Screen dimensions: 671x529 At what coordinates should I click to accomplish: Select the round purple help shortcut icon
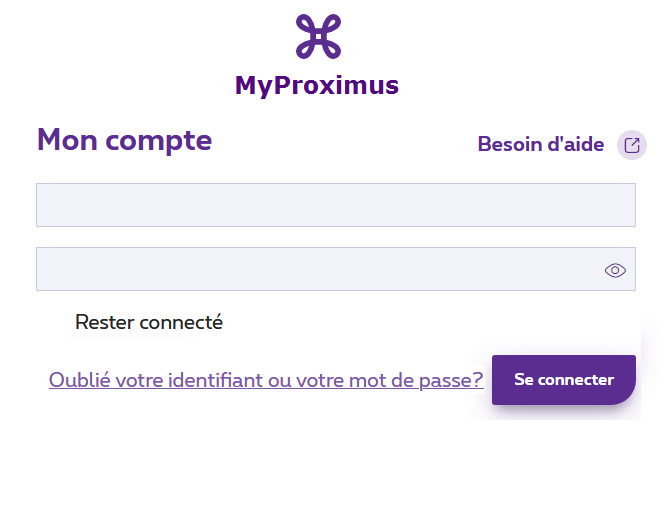[x=632, y=145]
